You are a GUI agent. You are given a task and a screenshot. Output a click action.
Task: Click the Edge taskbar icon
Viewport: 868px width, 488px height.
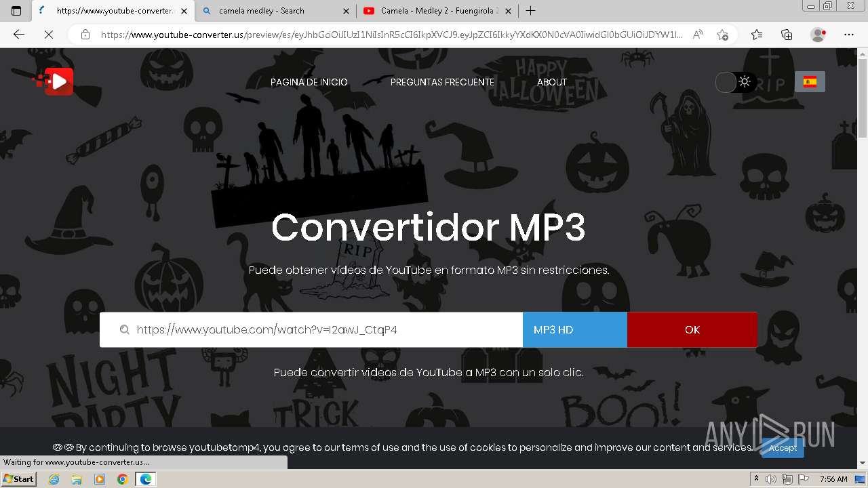pyautogui.click(x=146, y=479)
